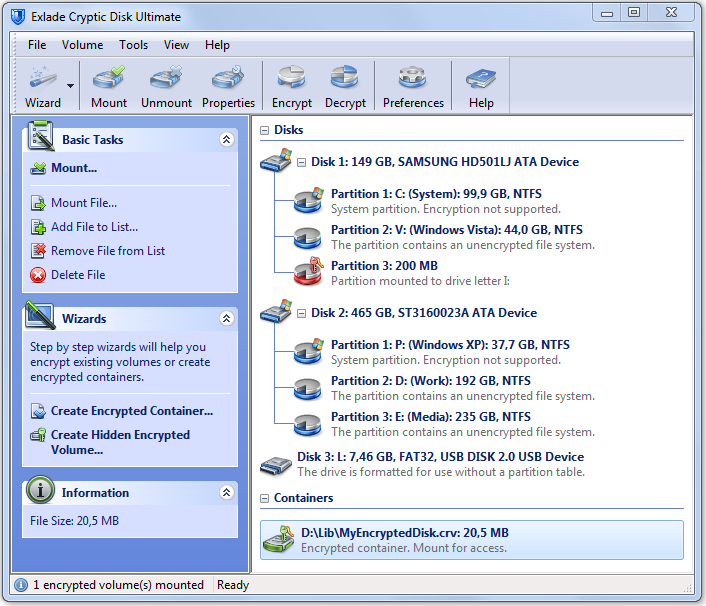Click the Decrypt toolbar icon
Image resolution: width=706 pixels, height=606 pixels.
(x=344, y=86)
